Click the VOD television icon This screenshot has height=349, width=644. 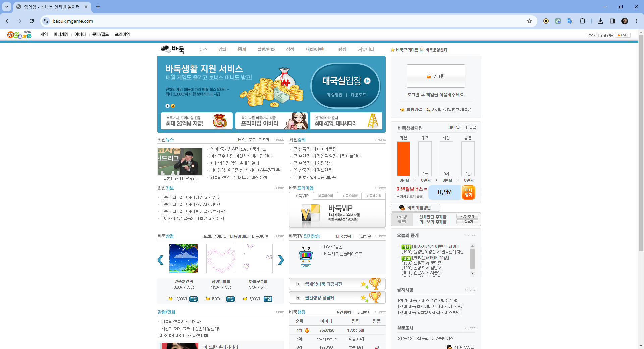(x=306, y=257)
